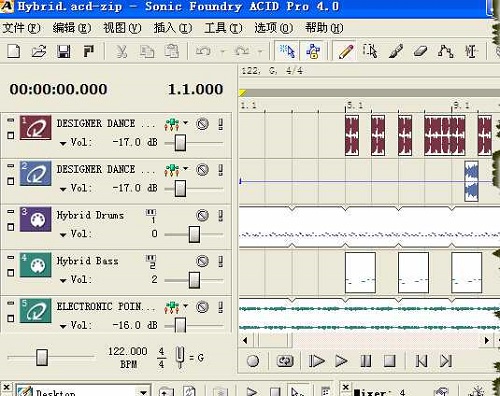This screenshot has width=500, height=396.
Task: Select the Selection tool with dotted box
Action: click(x=370, y=51)
